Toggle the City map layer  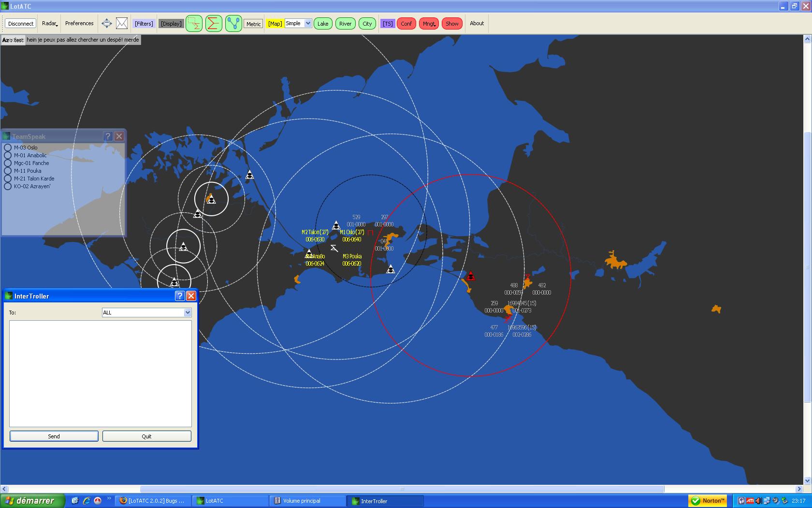[367, 24]
